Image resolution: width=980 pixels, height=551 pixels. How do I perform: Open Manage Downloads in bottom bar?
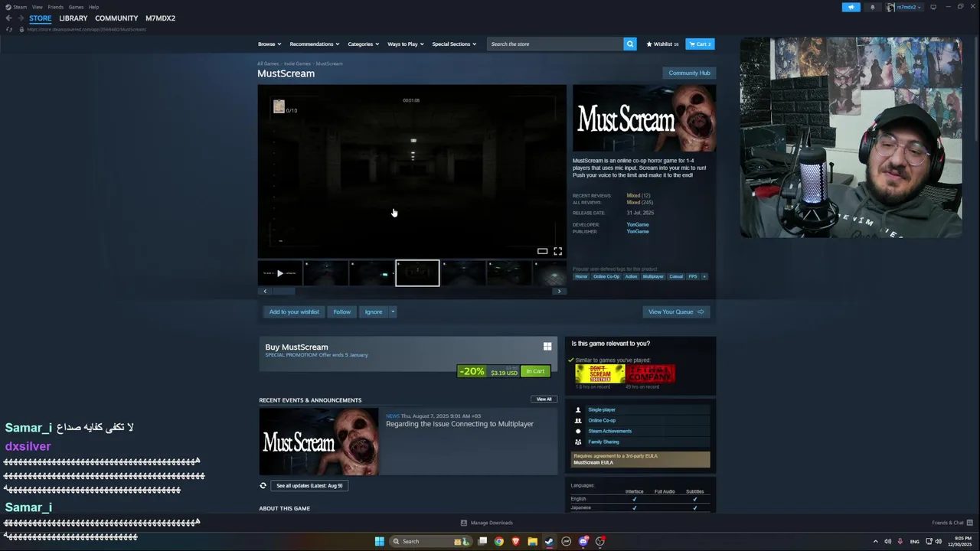point(487,523)
